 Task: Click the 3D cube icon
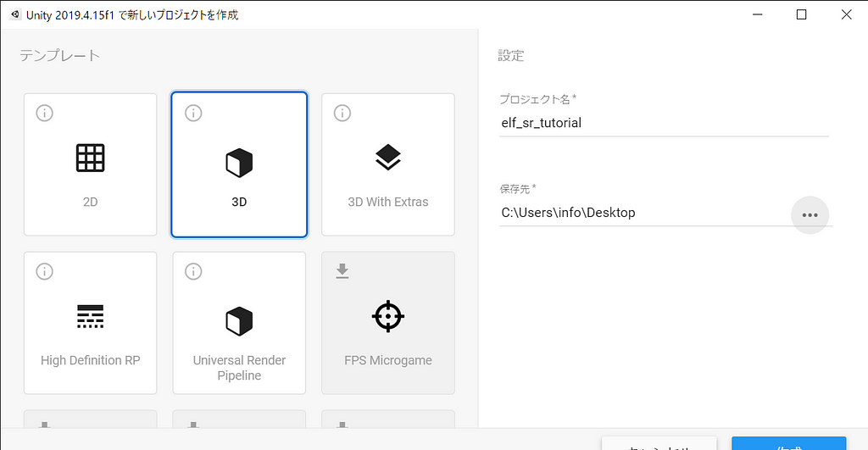click(239, 163)
